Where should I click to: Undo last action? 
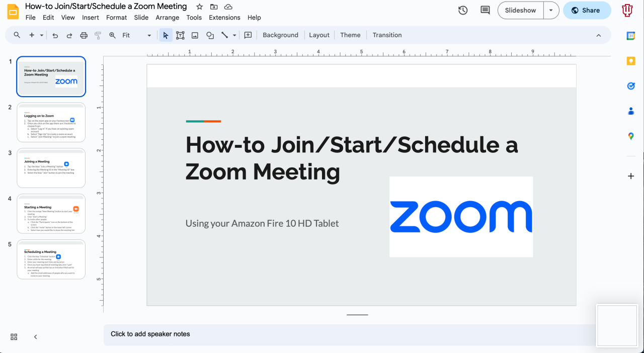[55, 35]
